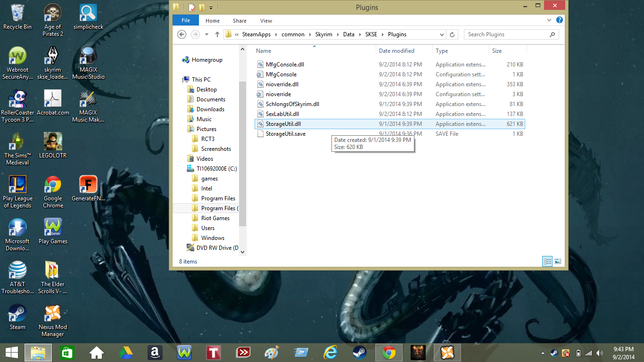Open Paint palette icon in the taskbar
This screenshot has width=644, height=362.
click(272, 352)
